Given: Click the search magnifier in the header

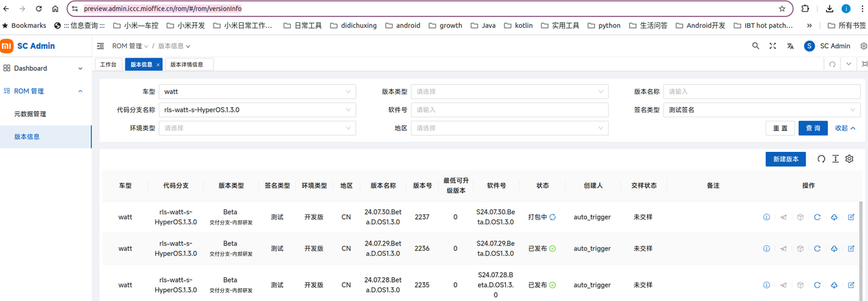Looking at the screenshot, I should coord(756,46).
